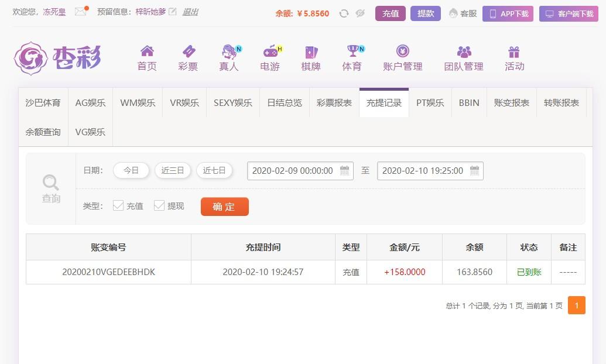Viewport: 606px width, 364px height.
Task: Select the 真人 live casino icon
Action: (x=229, y=51)
